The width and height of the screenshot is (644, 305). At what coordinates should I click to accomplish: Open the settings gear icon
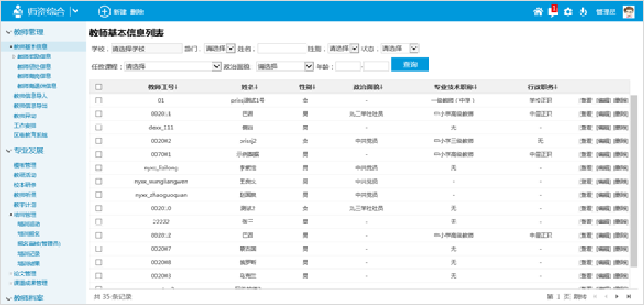(568, 12)
